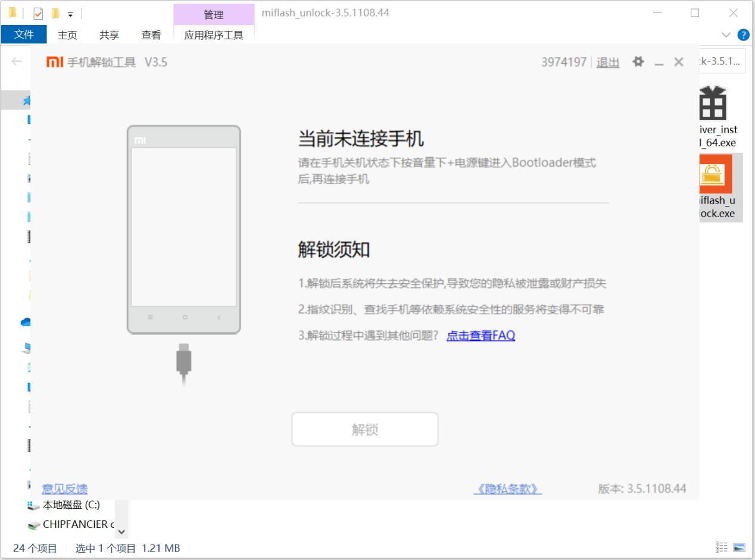Click Explorer back arrow button
755x560 pixels.
[17, 61]
